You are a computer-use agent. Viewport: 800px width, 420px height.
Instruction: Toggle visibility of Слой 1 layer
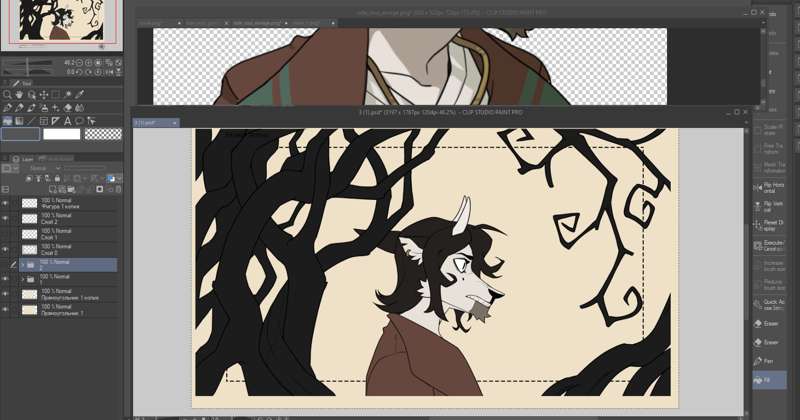(x=5, y=234)
